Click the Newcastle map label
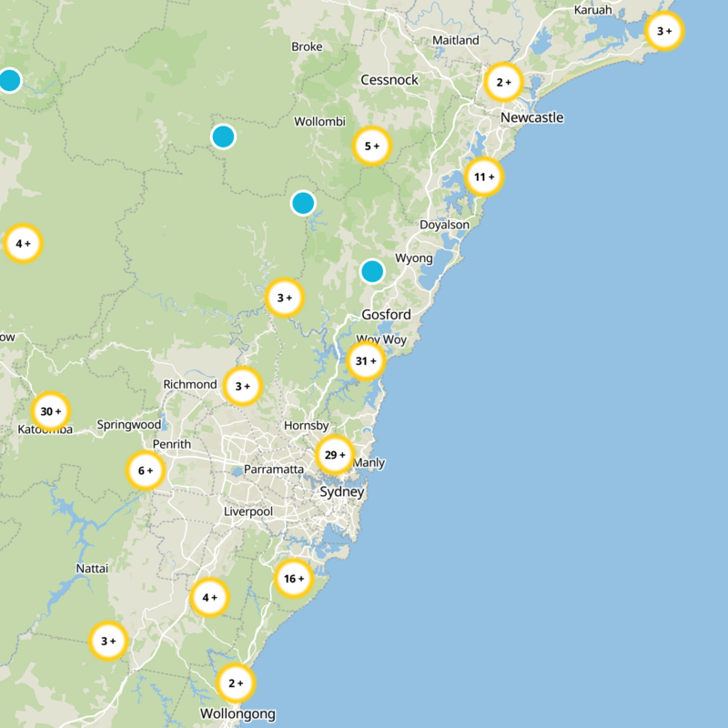 [532, 117]
